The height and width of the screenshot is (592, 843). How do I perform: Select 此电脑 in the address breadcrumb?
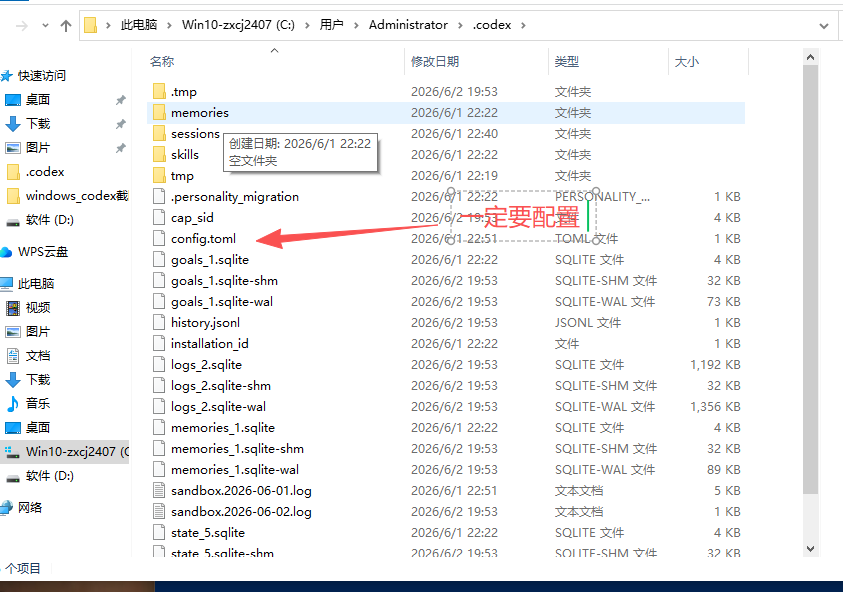pos(139,25)
